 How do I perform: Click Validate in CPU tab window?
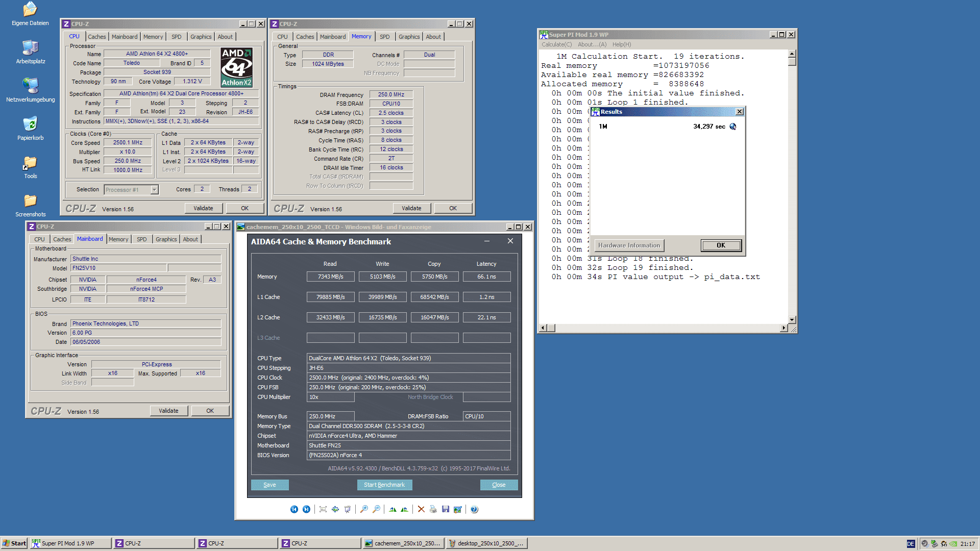click(203, 208)
